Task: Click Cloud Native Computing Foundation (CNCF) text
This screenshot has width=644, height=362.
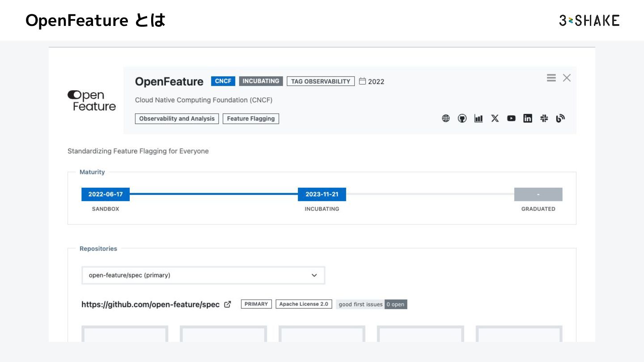Action: point(203,100)
